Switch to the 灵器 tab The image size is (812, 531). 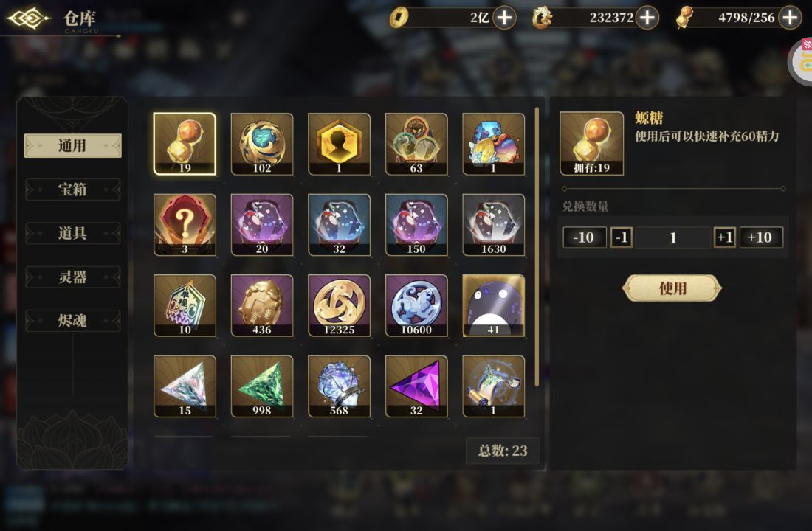click(x=72, y=277)
